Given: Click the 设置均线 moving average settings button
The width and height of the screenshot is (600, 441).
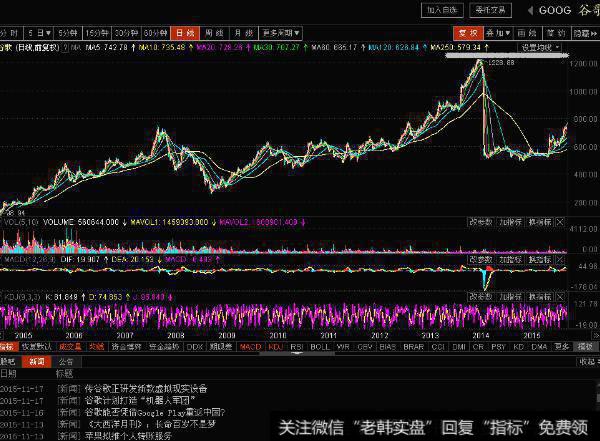Looking at the screenshot, I should (x=537, y=46).
